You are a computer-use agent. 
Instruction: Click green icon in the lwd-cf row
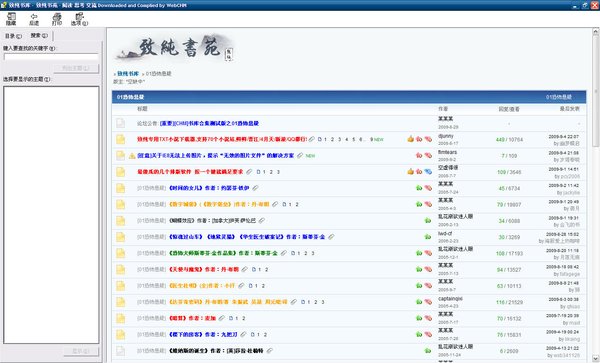[x=428, y=237]
